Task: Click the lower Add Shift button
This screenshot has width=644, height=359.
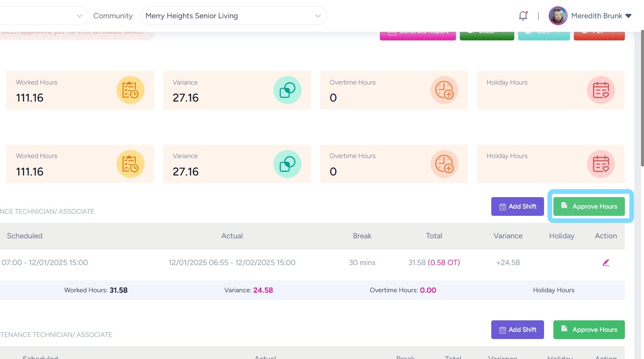Action: click(517, 330)
